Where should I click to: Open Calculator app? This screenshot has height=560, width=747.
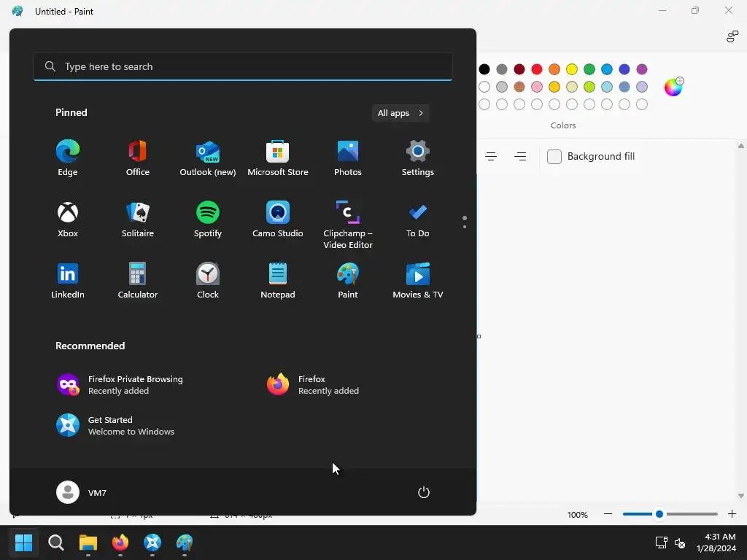pyautogui.click(x=138, y=281)
